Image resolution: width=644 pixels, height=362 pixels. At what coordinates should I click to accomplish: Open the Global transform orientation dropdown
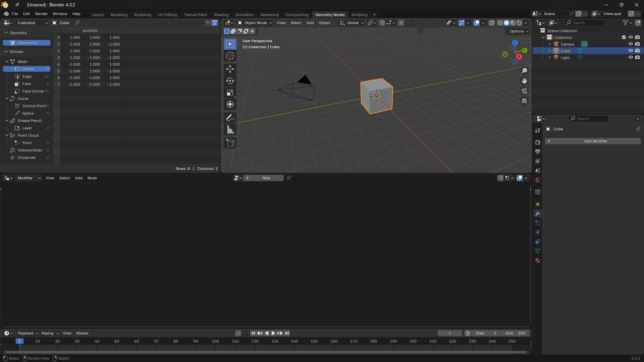352,23
